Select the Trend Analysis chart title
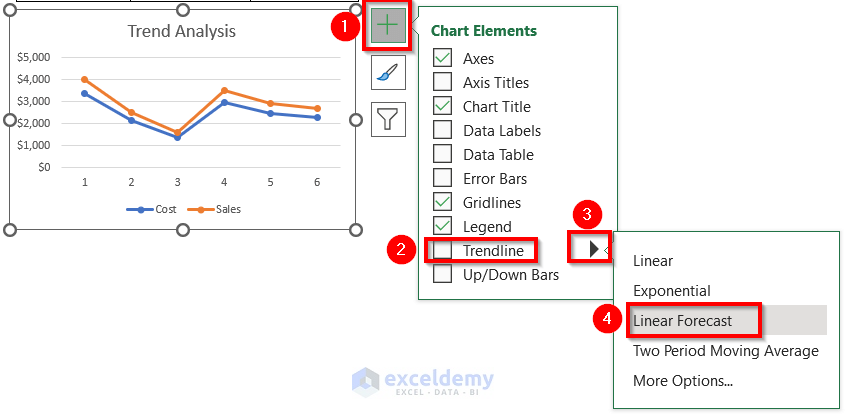Viewport: 846px width, 414px height. [182, 31]
